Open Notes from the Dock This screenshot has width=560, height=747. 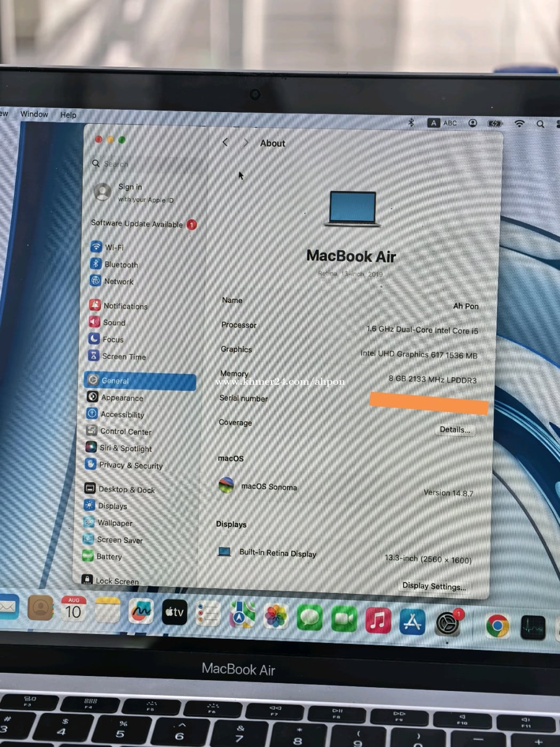click(107, 610)
